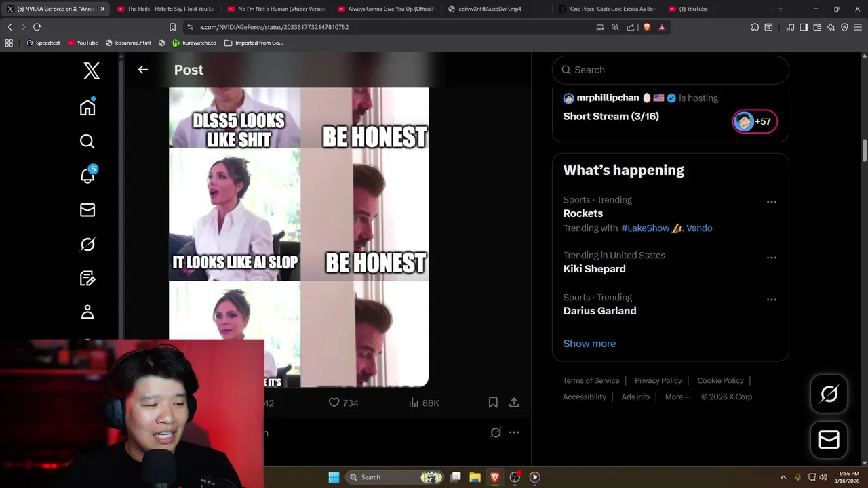This screenshot has height=488, width=868.
Task: Open hurawatchz.to bookmark
Action: coord(195,43)
